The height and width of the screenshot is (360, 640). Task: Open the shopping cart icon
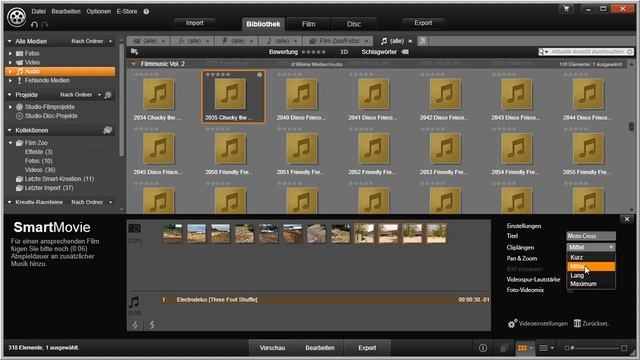coord(567,9)
